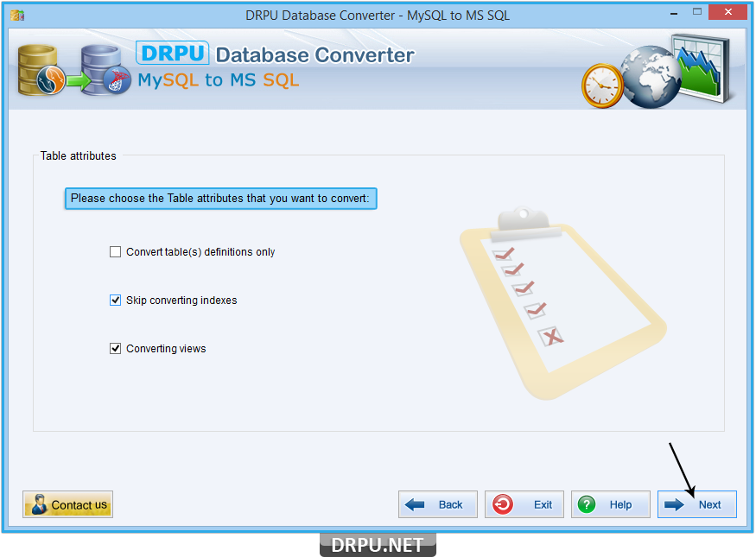Viewport: 756px width, 557px height.
Task: Click the red power icon on Exit
Action: [x=502, y=504]
